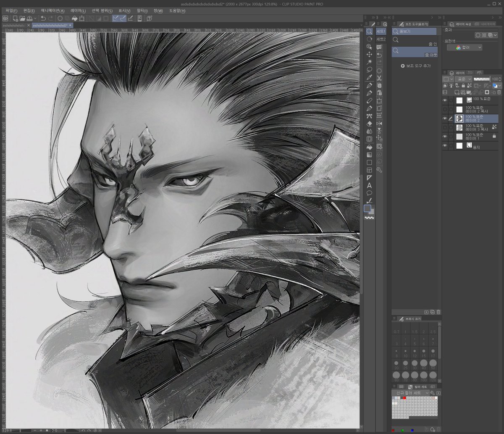
Task: Click the transparent color checker swatch
Action: click(369, 218)
